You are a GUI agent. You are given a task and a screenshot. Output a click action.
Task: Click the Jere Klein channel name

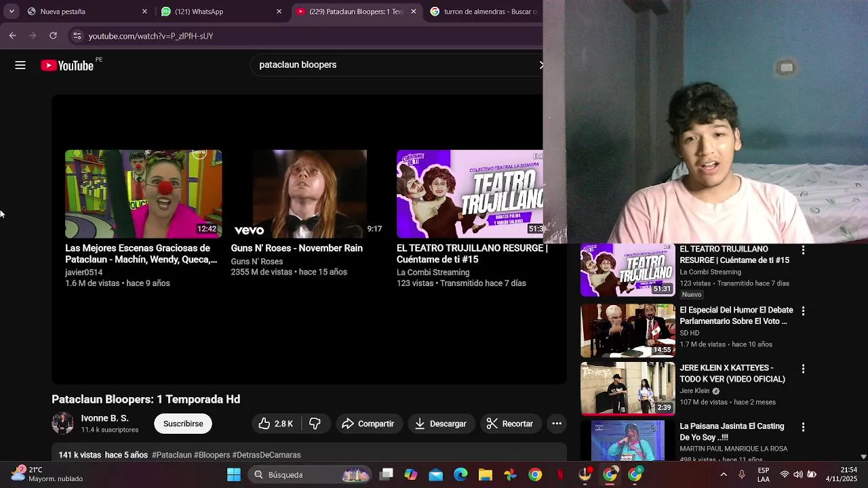pyautogui.click(x=694, y=391)
